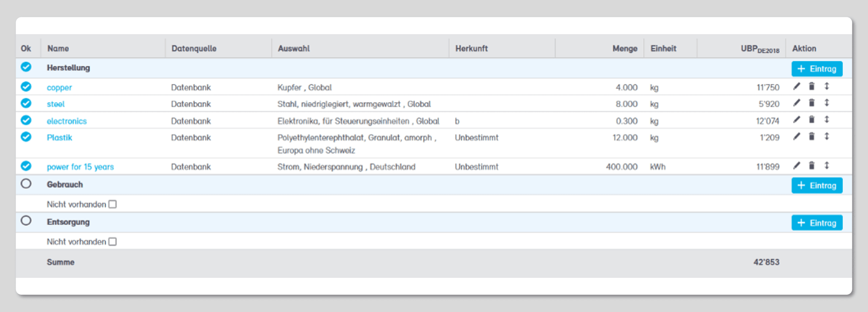This screenshot has height=312, width=868.
Task: Open the power for 15 years link
Action: point(80,167)
